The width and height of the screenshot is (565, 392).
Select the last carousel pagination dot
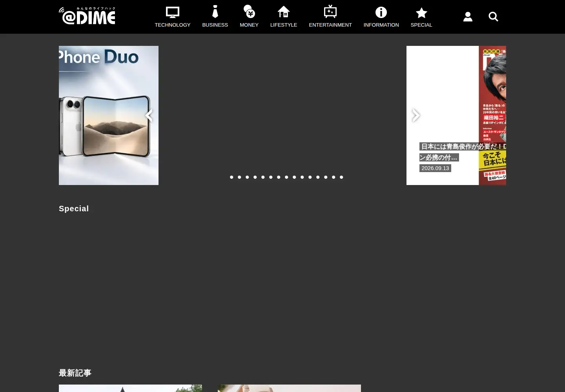[x=341, y=177]
